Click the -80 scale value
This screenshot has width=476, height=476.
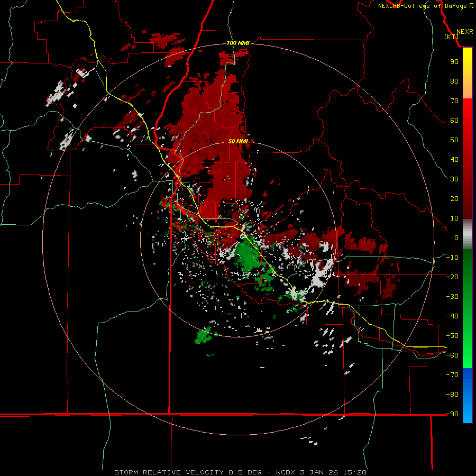(452, 395)
